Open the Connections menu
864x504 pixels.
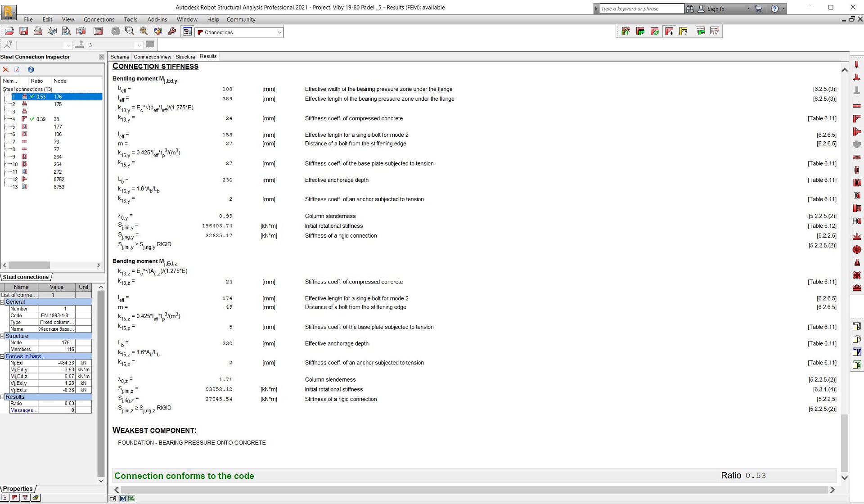(x=99, y=19)
